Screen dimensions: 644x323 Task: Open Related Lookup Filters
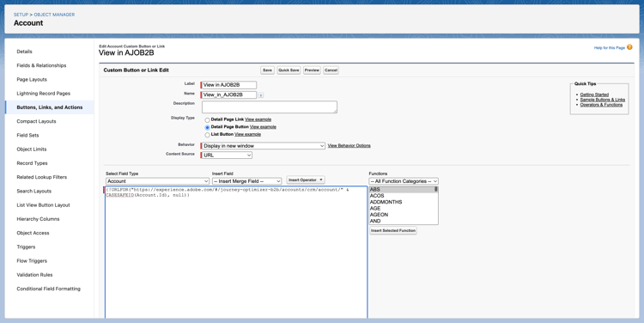(41, 177)
